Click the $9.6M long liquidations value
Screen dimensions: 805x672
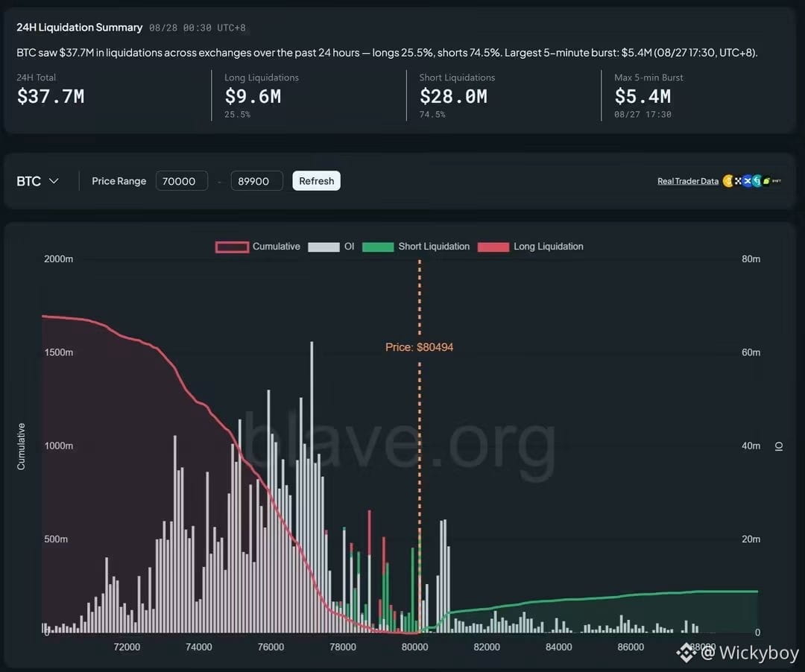253,96
